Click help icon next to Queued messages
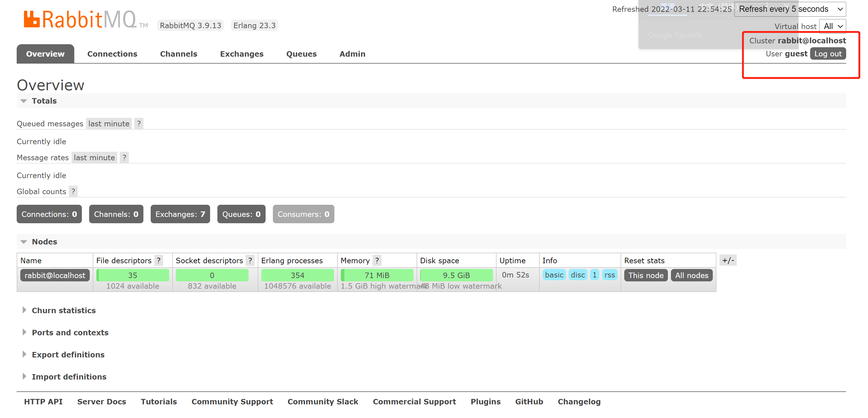The height and width of the screenshot is (418, 868). (x=139, y=124)
